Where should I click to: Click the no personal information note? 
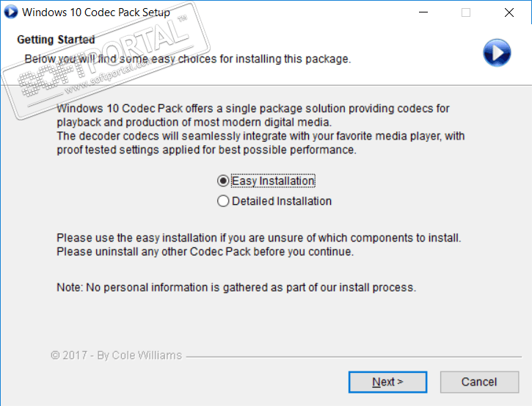coord(236,287)
